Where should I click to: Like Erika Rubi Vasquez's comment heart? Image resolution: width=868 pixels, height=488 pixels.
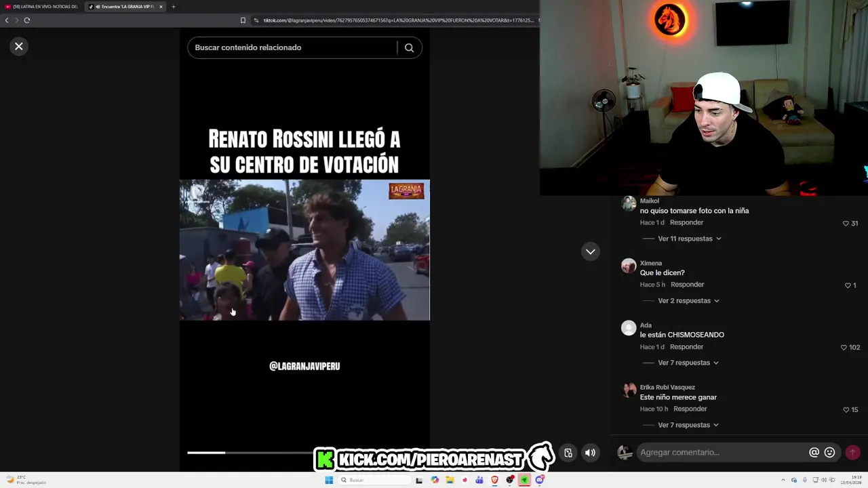click(x=846, y=409)
